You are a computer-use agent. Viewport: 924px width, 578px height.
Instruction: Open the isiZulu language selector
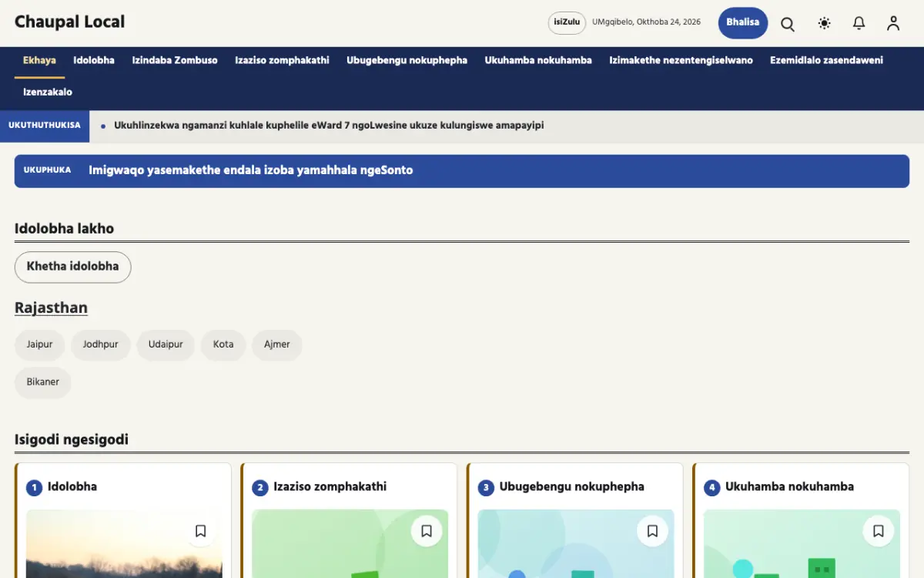[567, 22]
